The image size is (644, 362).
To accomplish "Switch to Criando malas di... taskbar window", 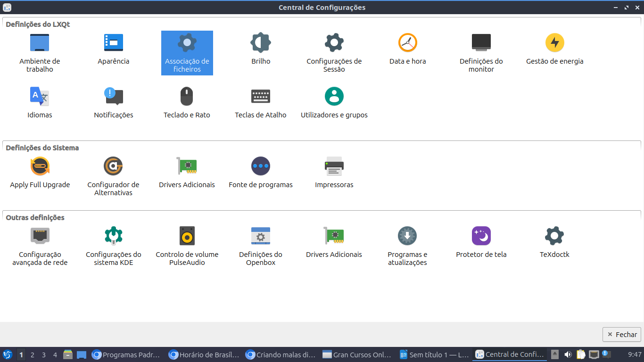I will [x=281, y=354].
